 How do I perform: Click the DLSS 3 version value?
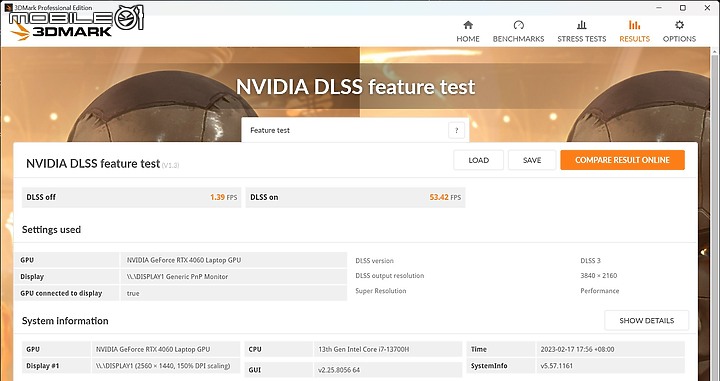(x=590, y=261)
